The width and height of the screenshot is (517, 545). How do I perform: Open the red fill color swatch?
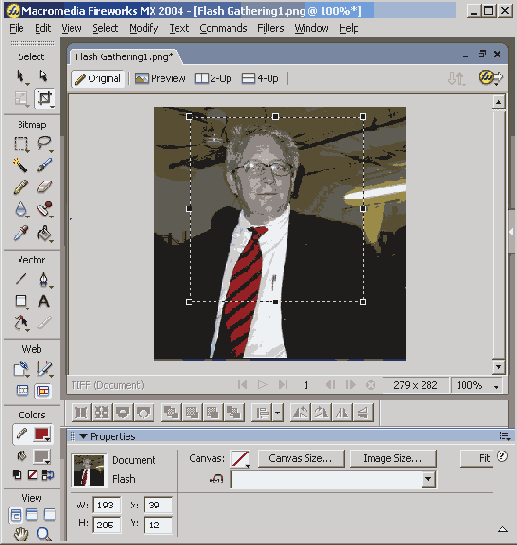click(42, 434)
